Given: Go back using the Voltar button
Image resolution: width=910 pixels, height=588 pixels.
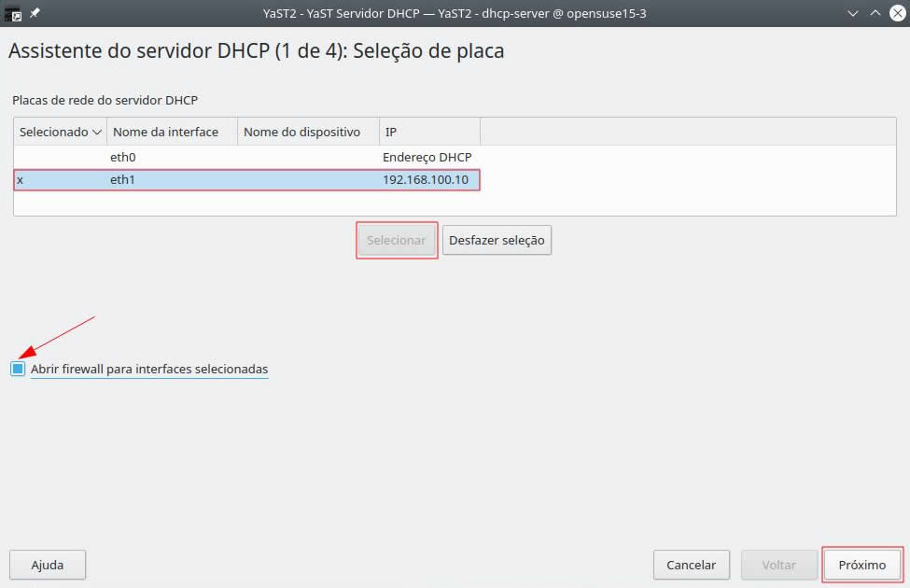Looking at the screenshot, I should pyautogui.click(x=778, y=565).
